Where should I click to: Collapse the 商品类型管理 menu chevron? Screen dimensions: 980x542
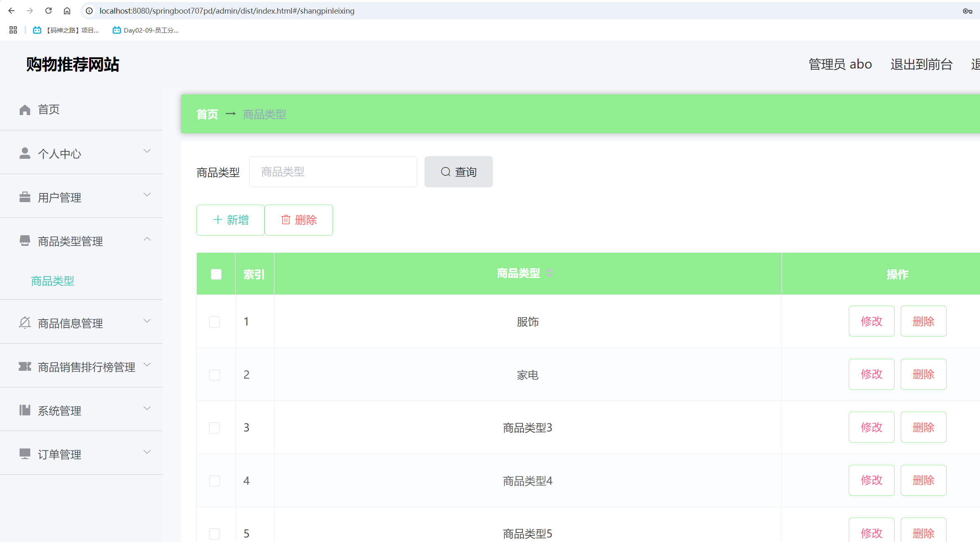click(x=147, y=239)
